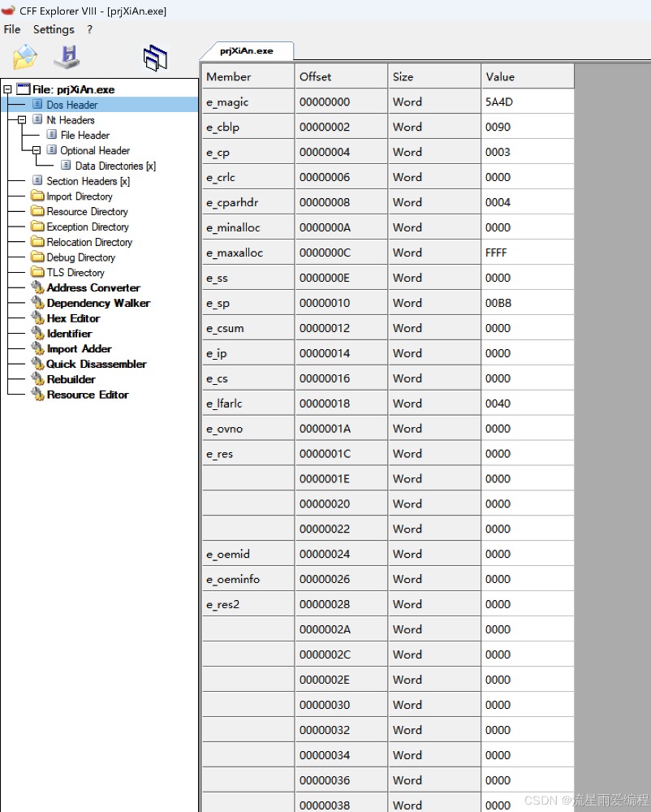Open the File menu
Screen dimensions: 651x812
12,29
